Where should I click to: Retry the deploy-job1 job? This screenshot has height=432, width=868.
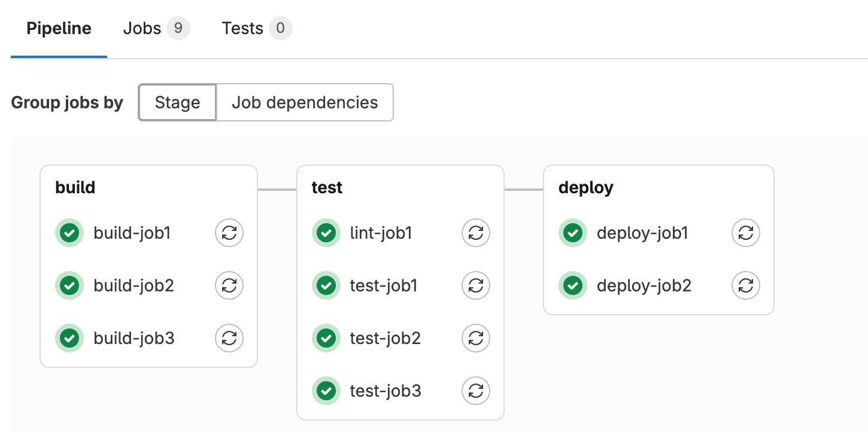[x=745, y=233]
